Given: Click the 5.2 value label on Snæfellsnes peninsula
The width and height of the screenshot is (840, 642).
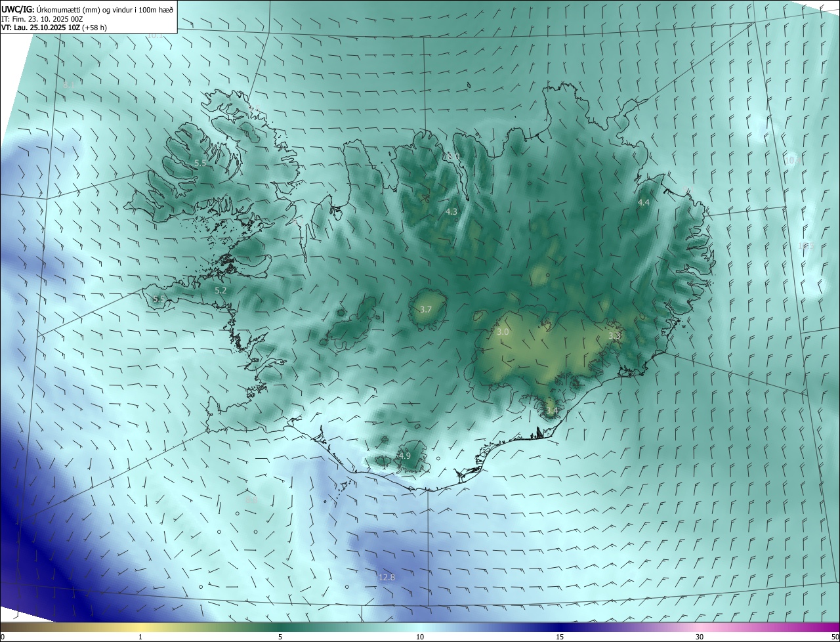Looking at the screenshot, I should coord(220,290).
